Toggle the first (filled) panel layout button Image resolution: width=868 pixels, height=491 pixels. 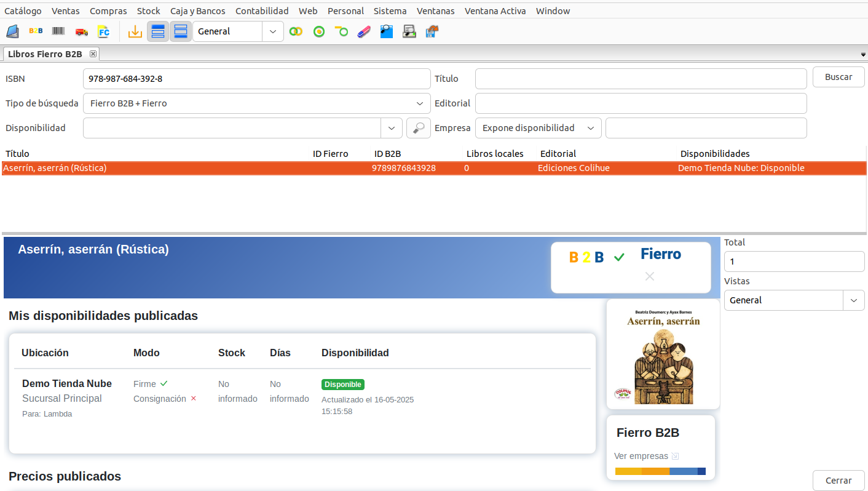158,31
